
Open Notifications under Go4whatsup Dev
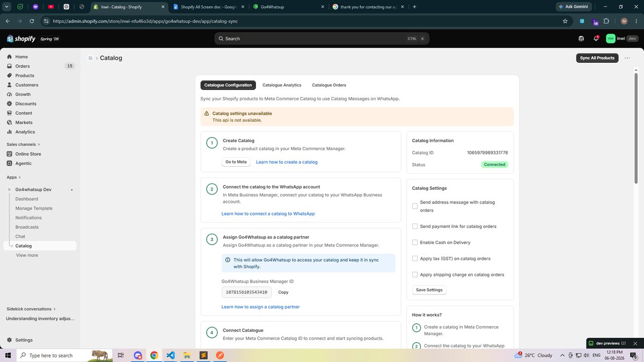pyautogui.click(x=28, y=218)
